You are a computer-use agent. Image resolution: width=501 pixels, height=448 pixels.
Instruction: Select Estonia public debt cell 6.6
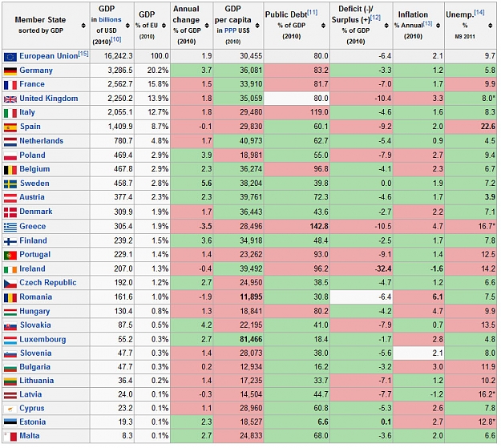297,422
